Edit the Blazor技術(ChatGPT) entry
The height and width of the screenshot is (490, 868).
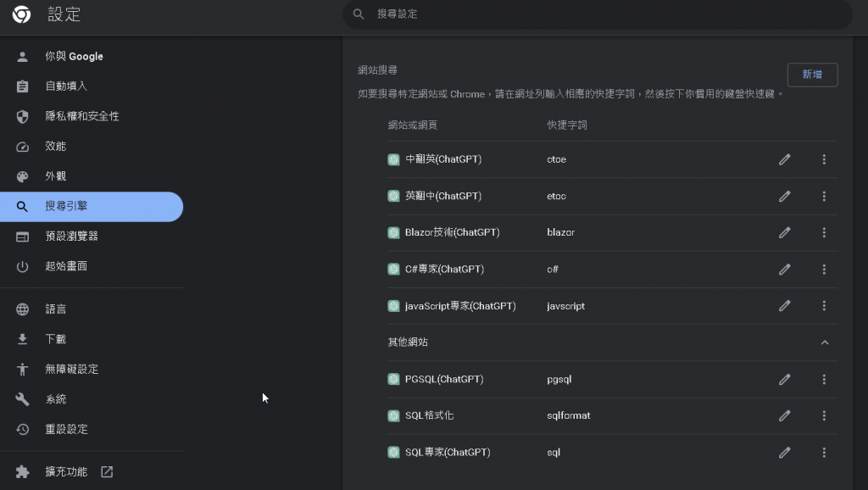(x=784, y=232)
